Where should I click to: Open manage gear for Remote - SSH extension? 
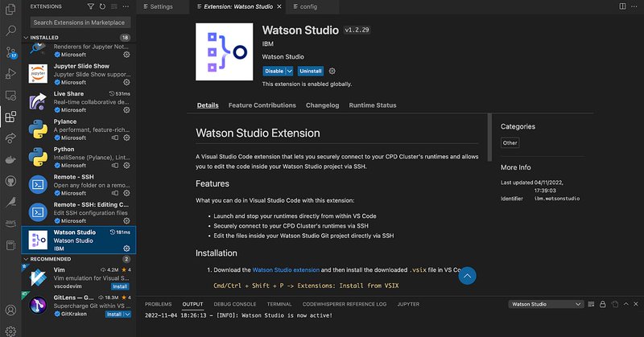126,193
